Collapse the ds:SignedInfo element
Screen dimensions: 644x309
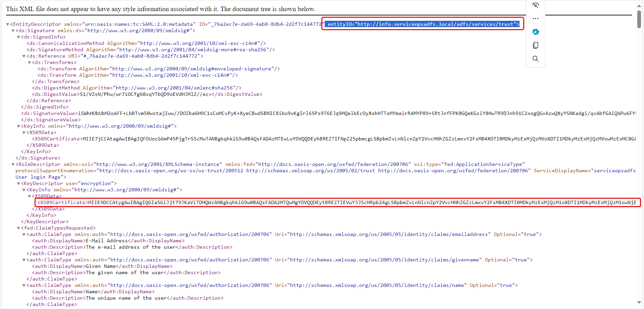tap(18, 37)
